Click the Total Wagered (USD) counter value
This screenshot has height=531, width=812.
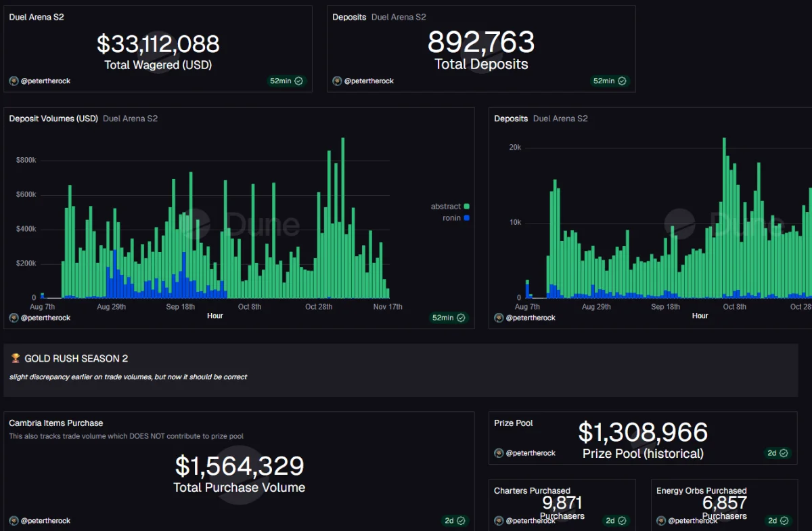[x=158, y=45]
